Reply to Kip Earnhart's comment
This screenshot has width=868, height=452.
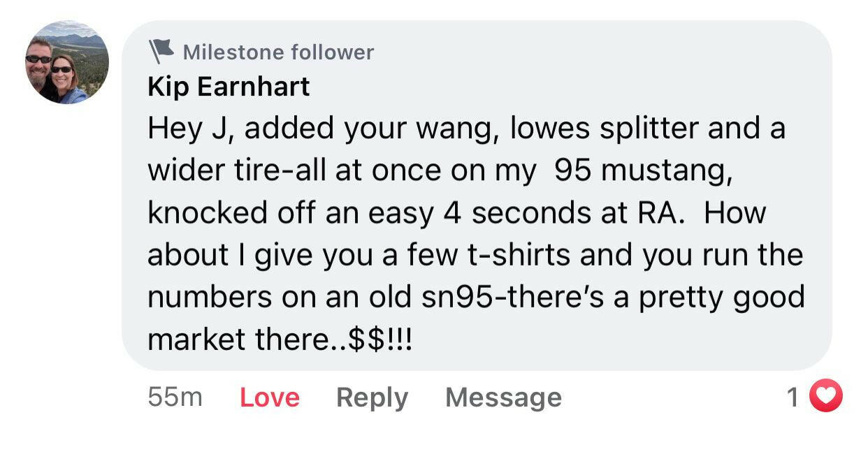click(x=372, y=398)
